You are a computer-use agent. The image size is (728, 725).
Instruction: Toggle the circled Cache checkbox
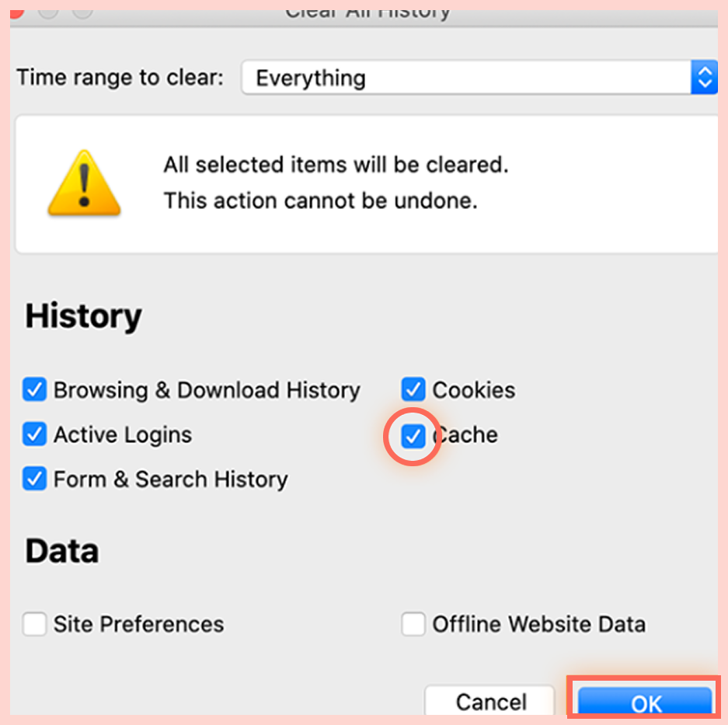click(413, 436)
